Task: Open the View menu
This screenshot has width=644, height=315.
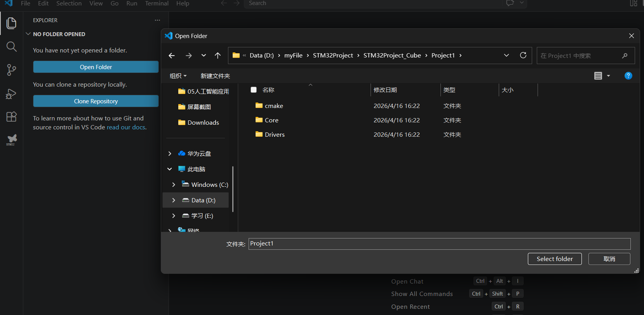Action: (96, 3)
